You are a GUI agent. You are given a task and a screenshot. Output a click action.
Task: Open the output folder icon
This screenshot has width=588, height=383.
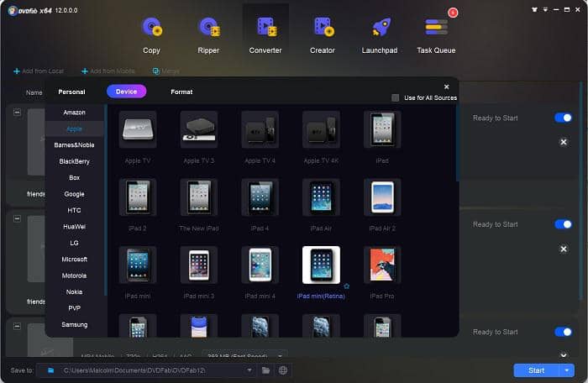pyautogui.click(x=266, y=370)
